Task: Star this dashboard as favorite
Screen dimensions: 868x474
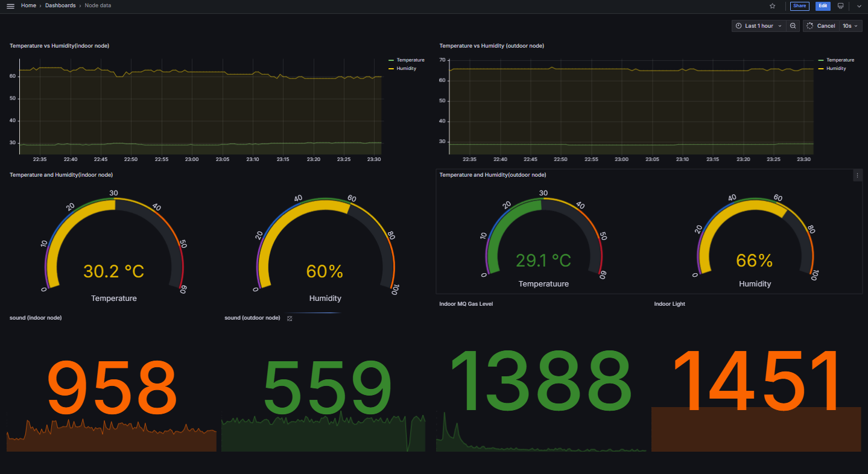Action: (772, 6)
